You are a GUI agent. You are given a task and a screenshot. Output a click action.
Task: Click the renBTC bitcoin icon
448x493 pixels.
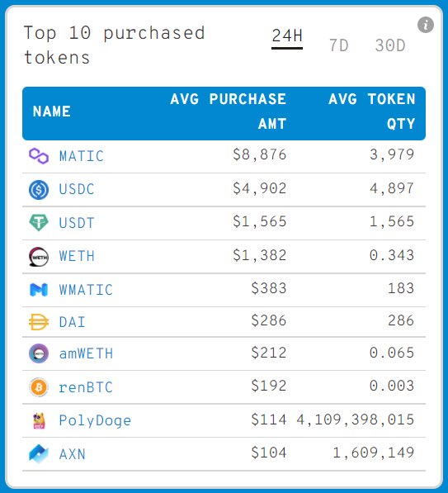click(39, 387)
